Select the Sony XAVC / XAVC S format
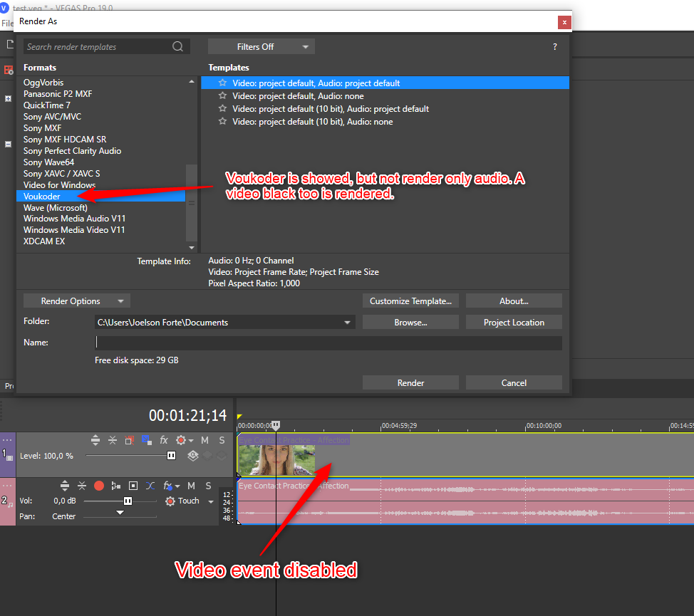 [61, 174]
